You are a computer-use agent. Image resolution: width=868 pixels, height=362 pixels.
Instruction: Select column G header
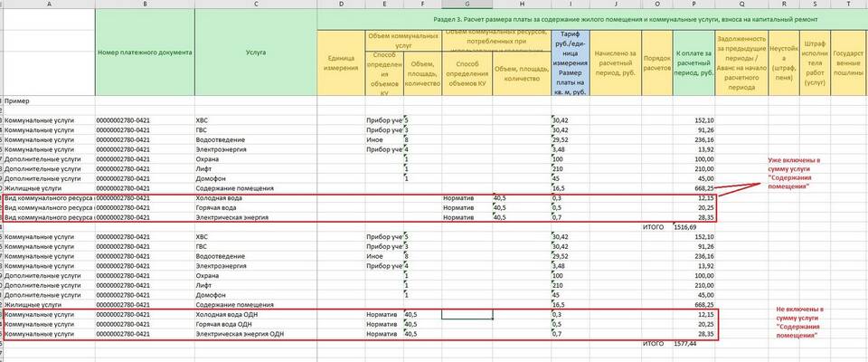[467, 5]
